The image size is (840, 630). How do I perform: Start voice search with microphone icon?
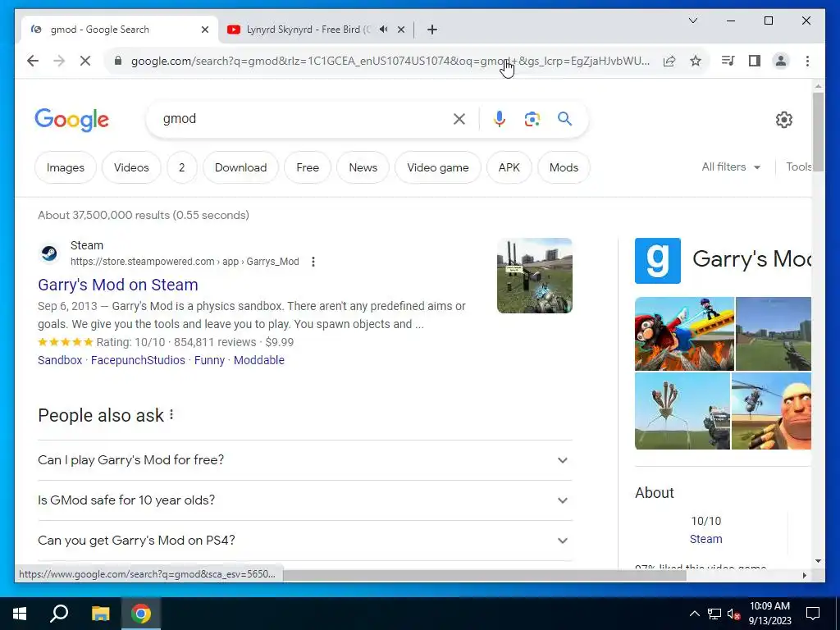click(500, 119)
